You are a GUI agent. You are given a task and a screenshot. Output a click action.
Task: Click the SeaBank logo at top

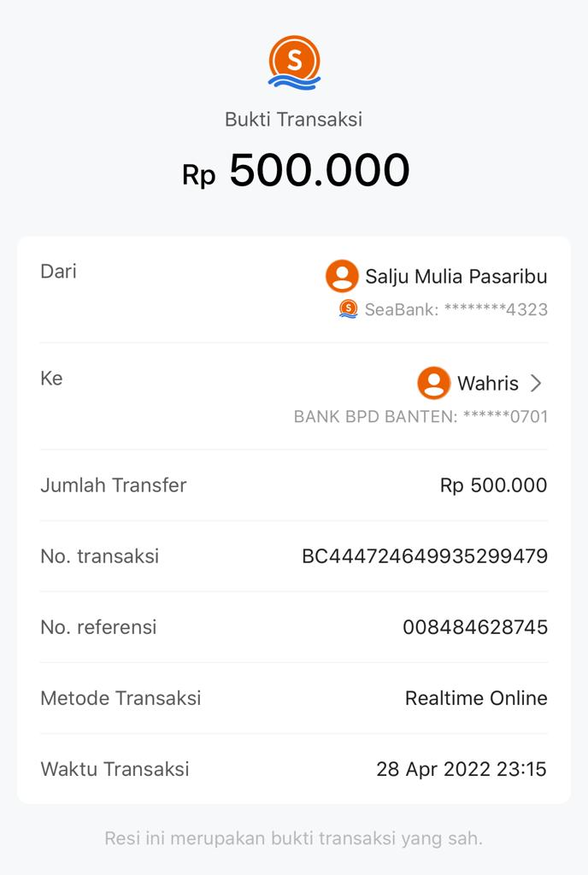294,62
